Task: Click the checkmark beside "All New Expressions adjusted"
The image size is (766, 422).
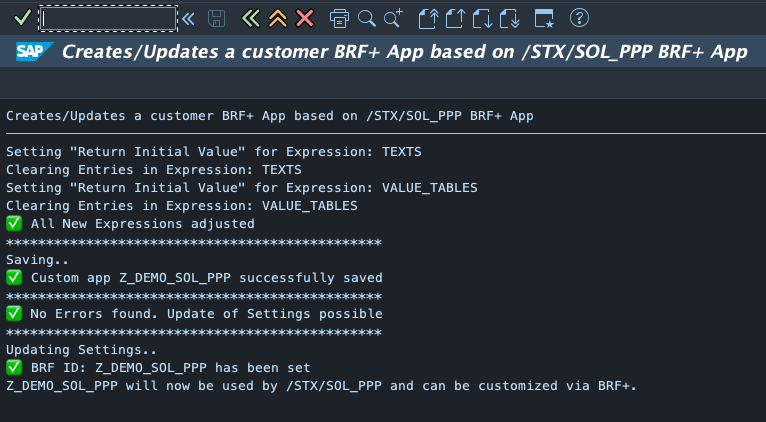Action: coord(14,224)
